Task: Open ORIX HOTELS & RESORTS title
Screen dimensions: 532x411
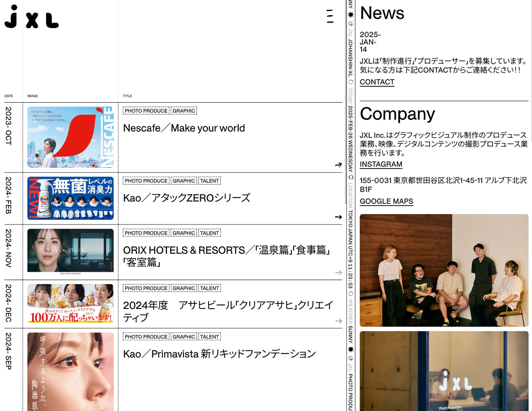Action: click(227, 256)
